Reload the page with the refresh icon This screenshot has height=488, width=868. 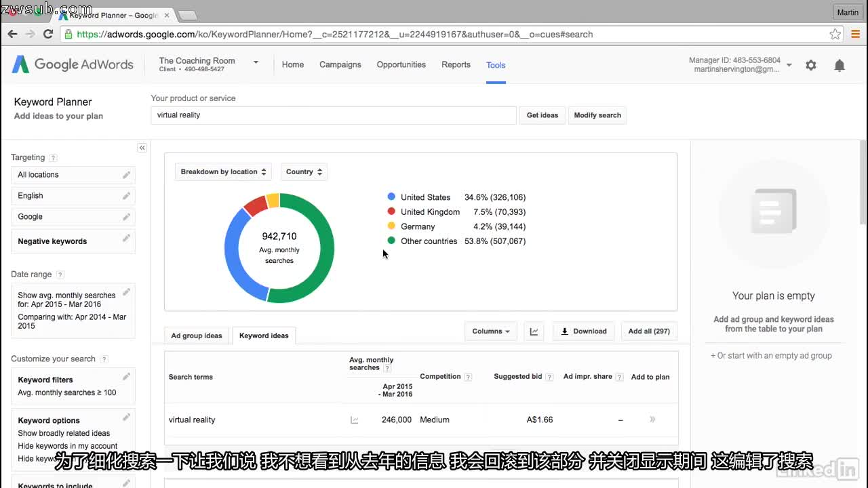(48, 34)
